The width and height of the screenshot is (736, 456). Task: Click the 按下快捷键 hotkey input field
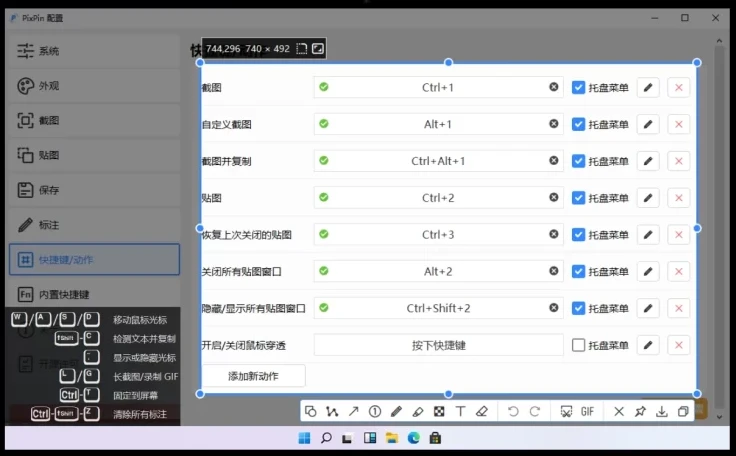click(438, 345)
